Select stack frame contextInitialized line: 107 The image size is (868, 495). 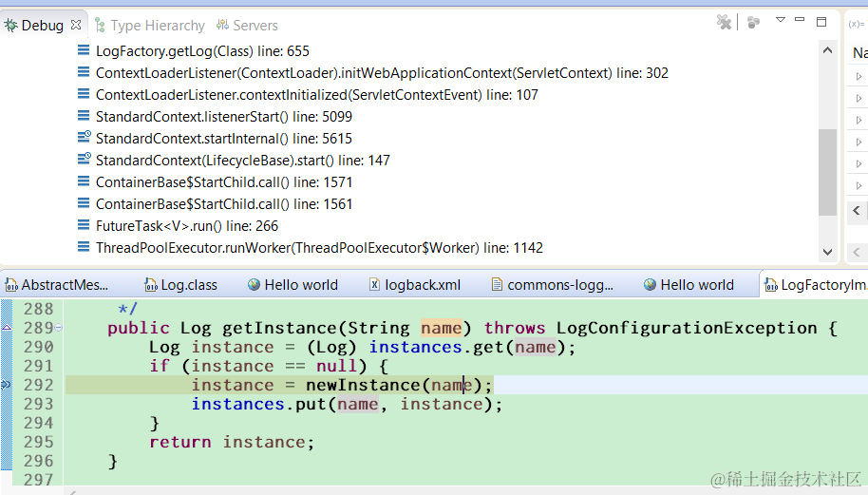tap(316, 95)
